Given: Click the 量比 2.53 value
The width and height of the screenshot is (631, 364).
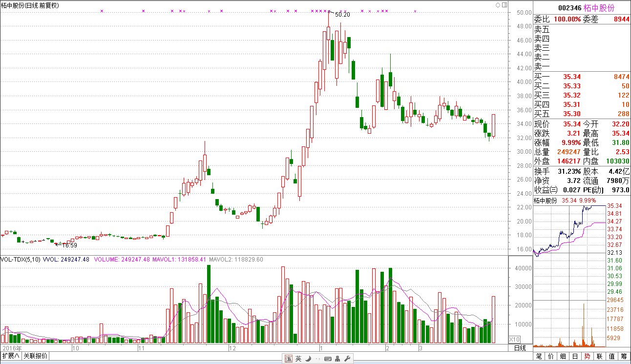Looking at the screenshot, I should [x=623, y=152].
